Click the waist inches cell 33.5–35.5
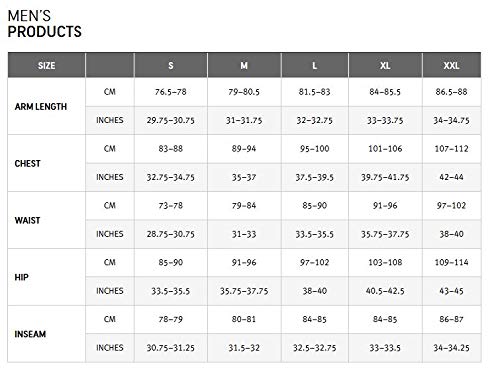The image size is (500, 379). click(315, 234)
